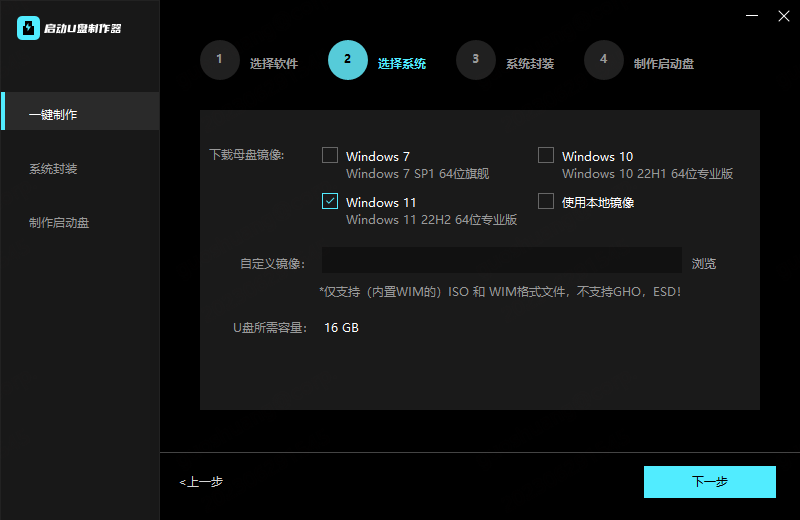The height and width of the screenshot is (520, 800).
Task: Select 制作启动盘 in the sidebar
Action: click(80, 223)
